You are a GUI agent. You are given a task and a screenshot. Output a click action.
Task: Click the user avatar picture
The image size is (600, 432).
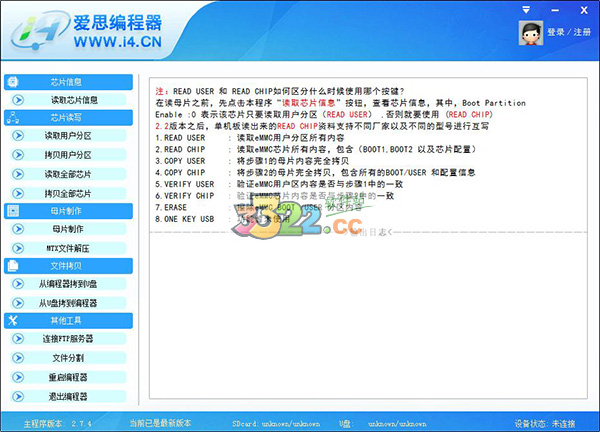[x=531, y=33]
